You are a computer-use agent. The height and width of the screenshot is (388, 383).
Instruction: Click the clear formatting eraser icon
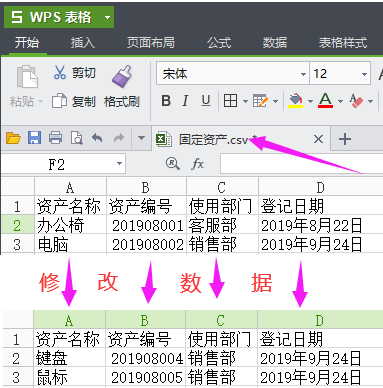pyautogui.click(x=356, y=101)
